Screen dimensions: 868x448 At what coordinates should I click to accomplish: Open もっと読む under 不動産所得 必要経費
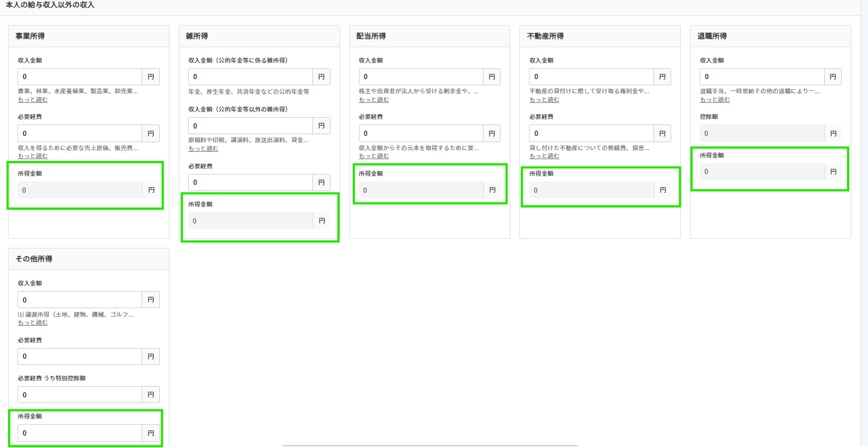pyautogui.click(x=544, y=156)
